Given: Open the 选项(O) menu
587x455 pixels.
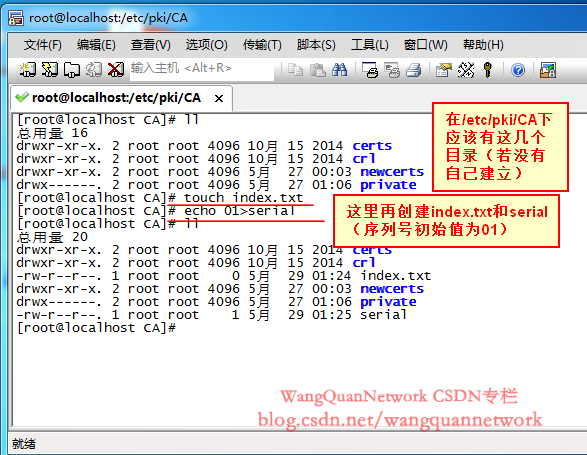Looking at the screenshot, I should coord(206,45).
